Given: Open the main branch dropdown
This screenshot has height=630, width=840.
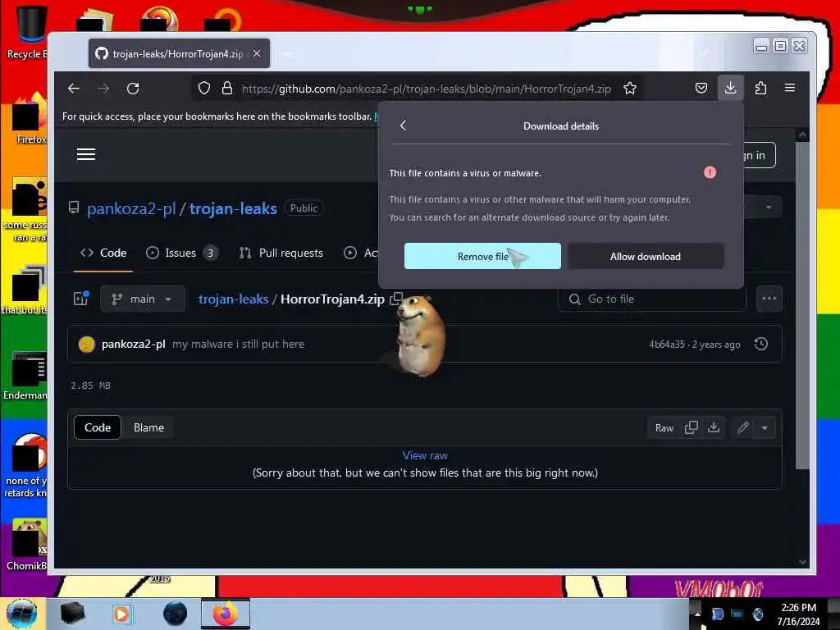Looking at the screenshot, I should (x=143, y=299).
